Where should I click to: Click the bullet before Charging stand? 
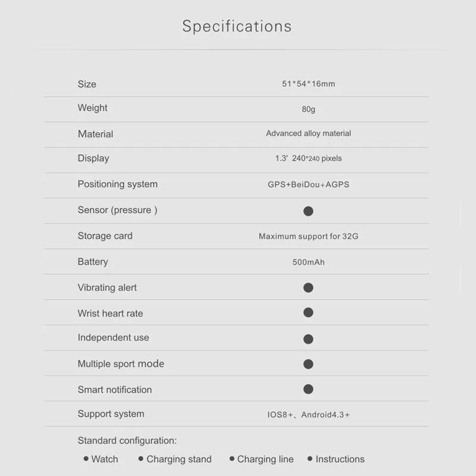(x=141, y=458)
